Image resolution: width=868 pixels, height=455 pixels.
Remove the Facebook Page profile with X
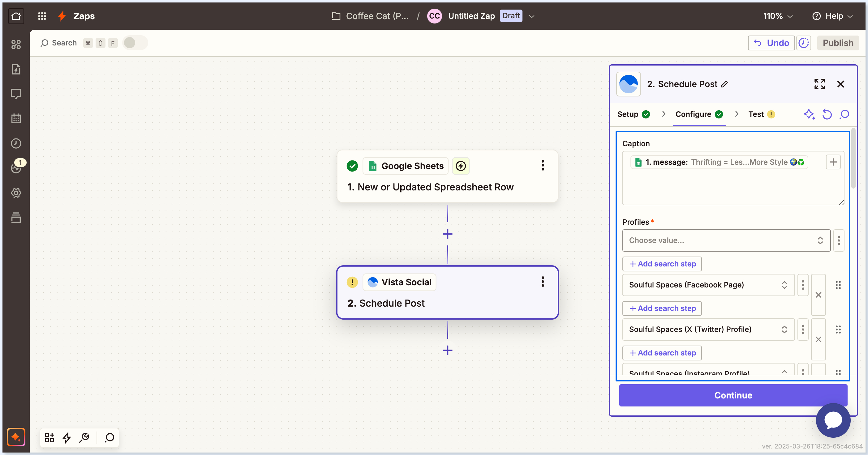point(818,295)
